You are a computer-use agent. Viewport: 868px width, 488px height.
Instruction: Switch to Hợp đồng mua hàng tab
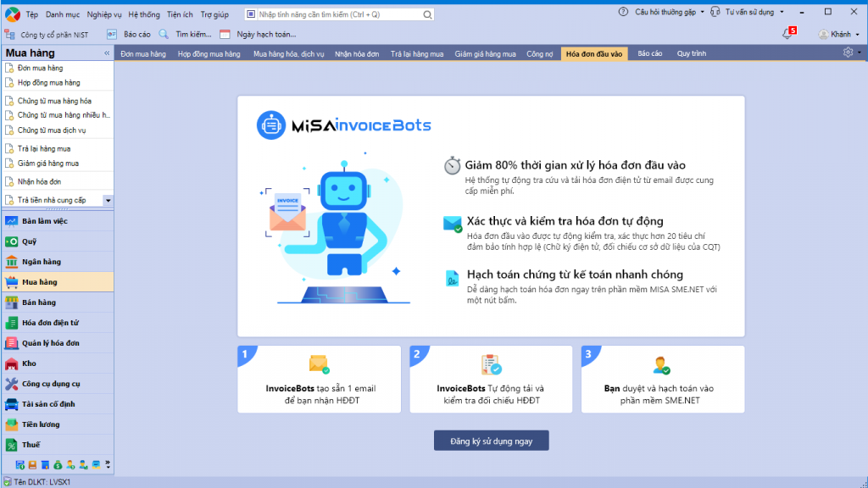tap(209, 53)
